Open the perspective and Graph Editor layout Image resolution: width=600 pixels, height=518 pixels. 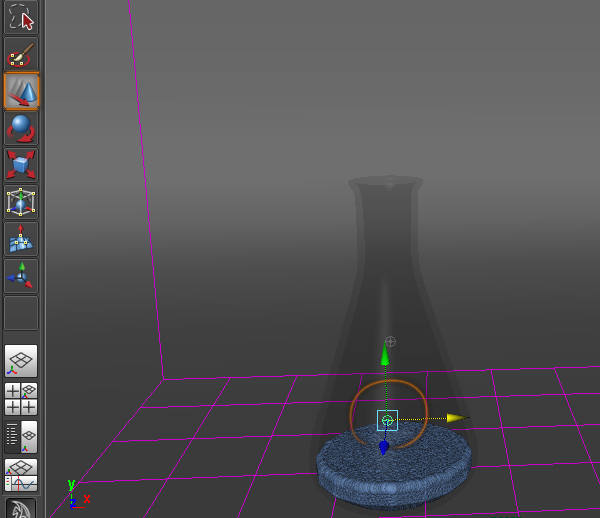click(21, 474)
